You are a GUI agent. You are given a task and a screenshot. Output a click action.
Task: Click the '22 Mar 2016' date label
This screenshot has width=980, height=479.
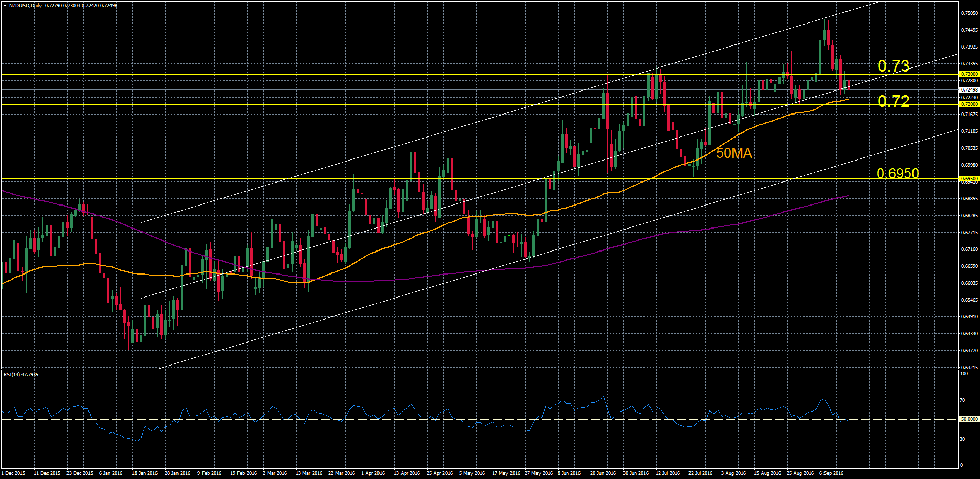(x=342, y=473)
